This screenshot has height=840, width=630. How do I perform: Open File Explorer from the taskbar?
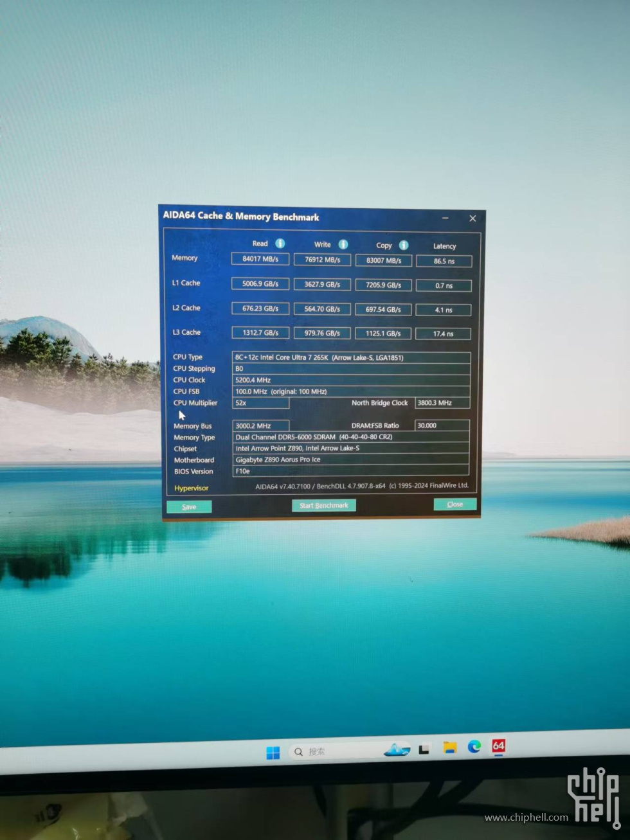pyautogui.click(x=449, y=747)
